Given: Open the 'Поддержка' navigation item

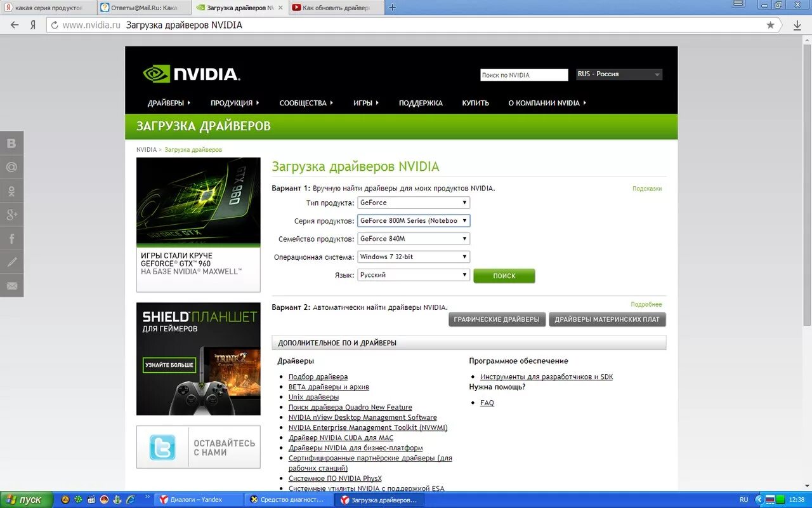Looking at the screenshot, I should coord(421,103).
